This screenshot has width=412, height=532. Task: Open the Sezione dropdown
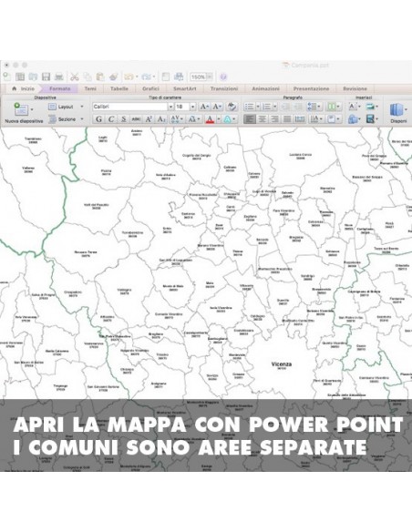click(x=66, y=119)
